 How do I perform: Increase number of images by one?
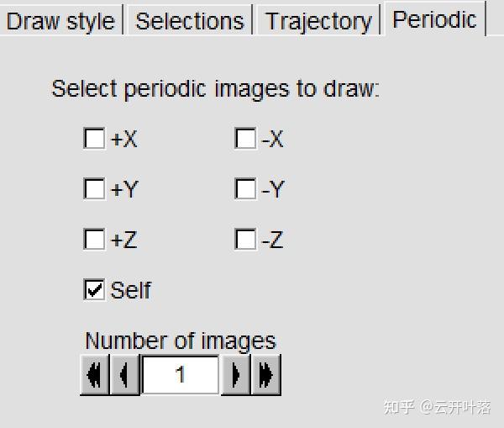pyautogui.click(x=236, y=375)
